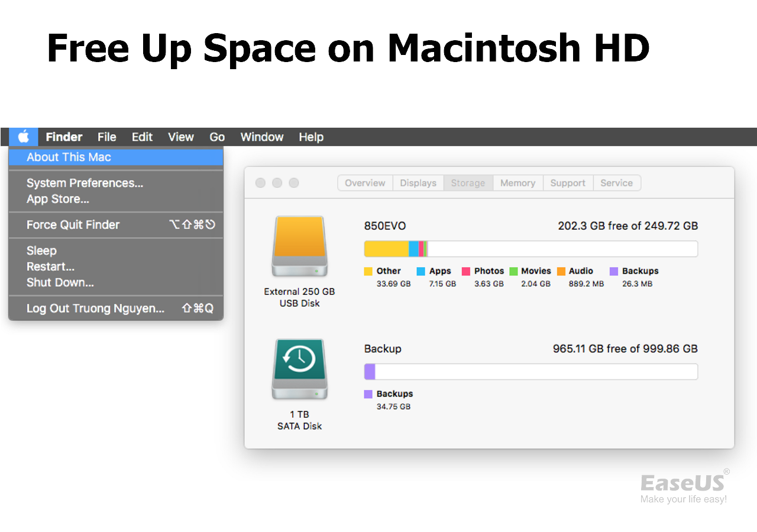The width and height of the screenshot is (757, 532).
Task: Open System Preferences from Apple menu
Action: [x=116, y=183]
